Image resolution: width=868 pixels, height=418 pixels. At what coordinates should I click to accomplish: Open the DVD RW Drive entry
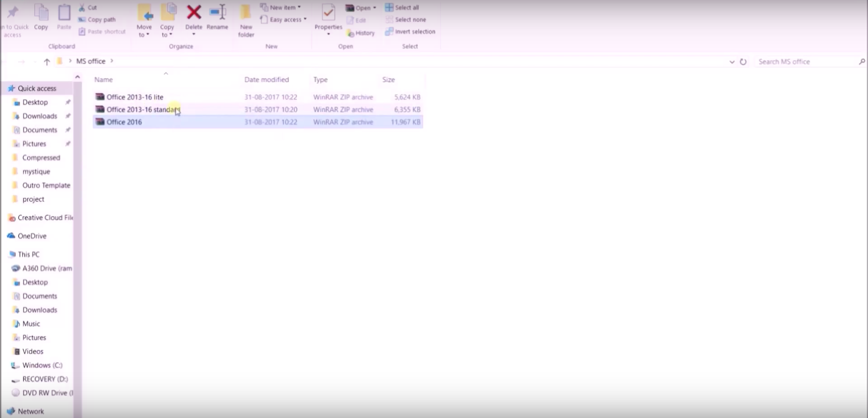pyautogui.click(x=48, y=393)
